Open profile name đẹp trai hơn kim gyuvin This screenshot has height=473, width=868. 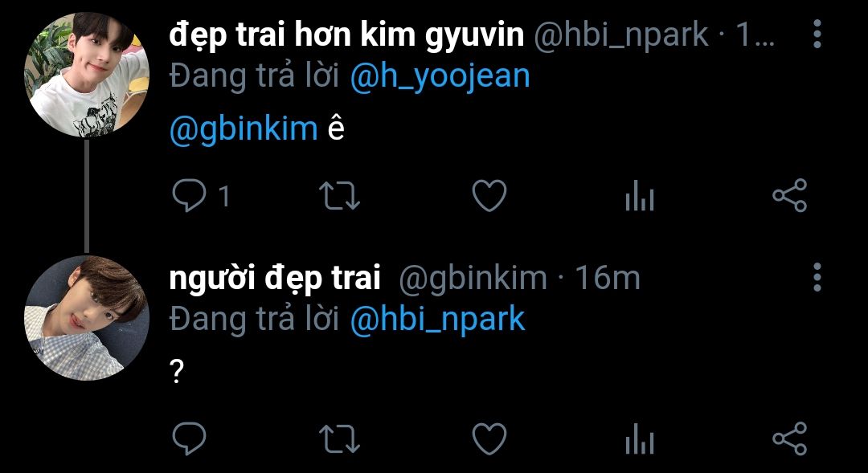346,35
